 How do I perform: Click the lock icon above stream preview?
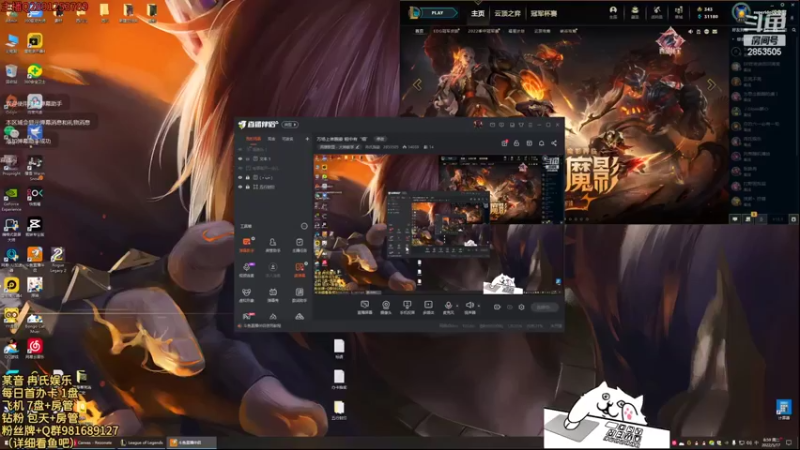pyautogui.click(x=516, y=143)
